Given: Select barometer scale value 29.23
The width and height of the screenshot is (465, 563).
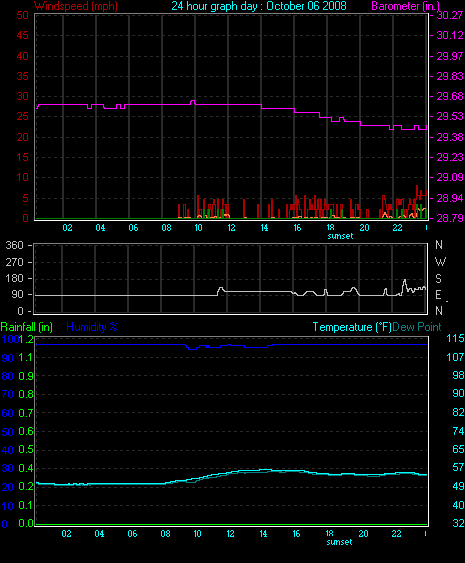Looking at the screenshot, I should pos(450,157).
